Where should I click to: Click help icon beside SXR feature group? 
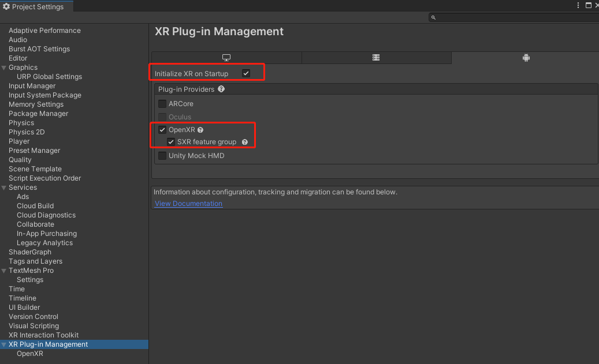click(x=245, y=142)
